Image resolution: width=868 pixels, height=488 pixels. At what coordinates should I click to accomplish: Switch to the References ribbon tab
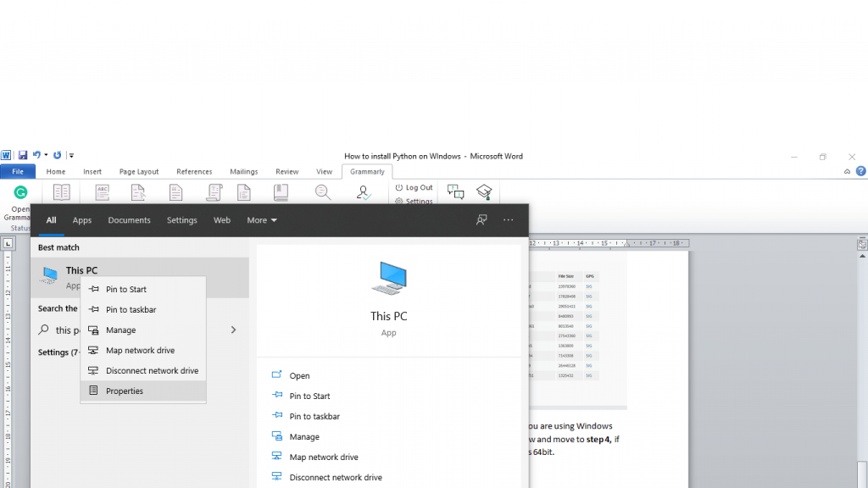[x=194, y=171]
